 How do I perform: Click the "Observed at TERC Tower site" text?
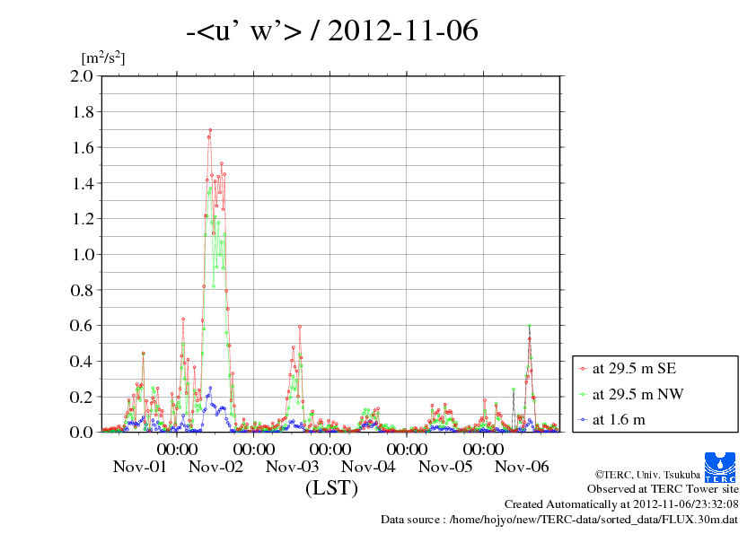663,489
